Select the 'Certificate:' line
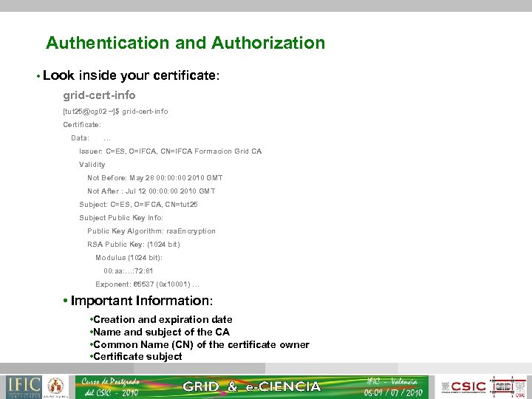 tap(82, 125)
